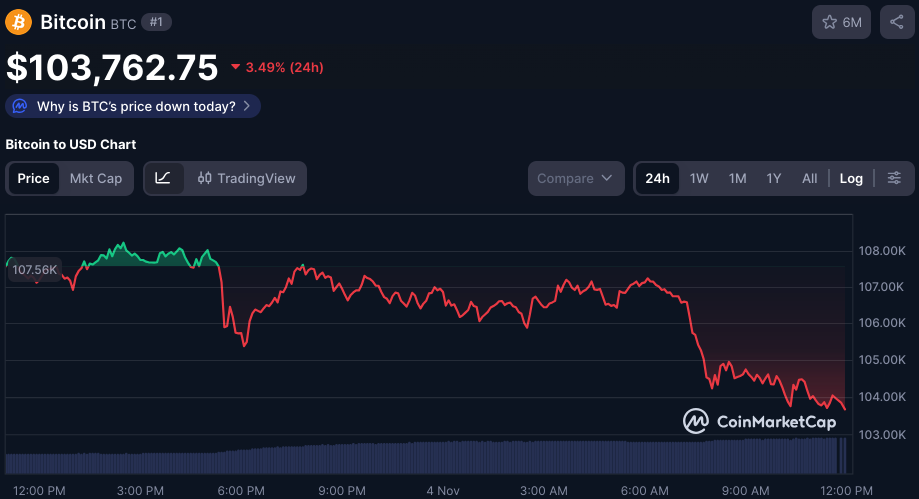Select the 1Y time range tab

click(x=774, y=178)
